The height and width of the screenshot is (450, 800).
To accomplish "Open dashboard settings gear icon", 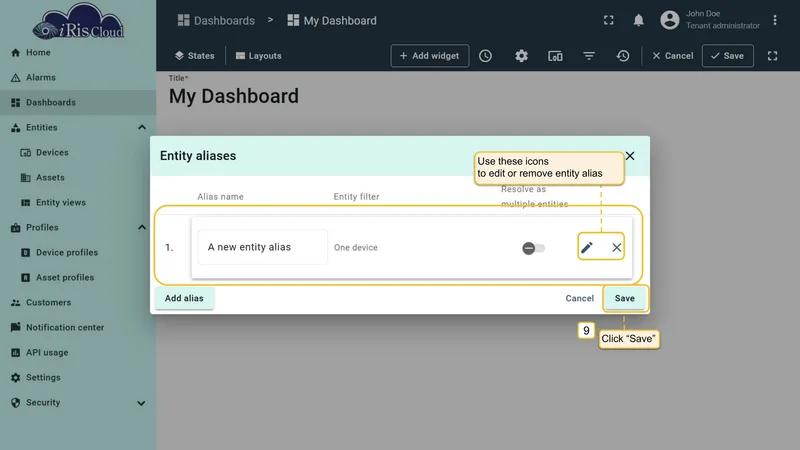I will click(521, 56).
